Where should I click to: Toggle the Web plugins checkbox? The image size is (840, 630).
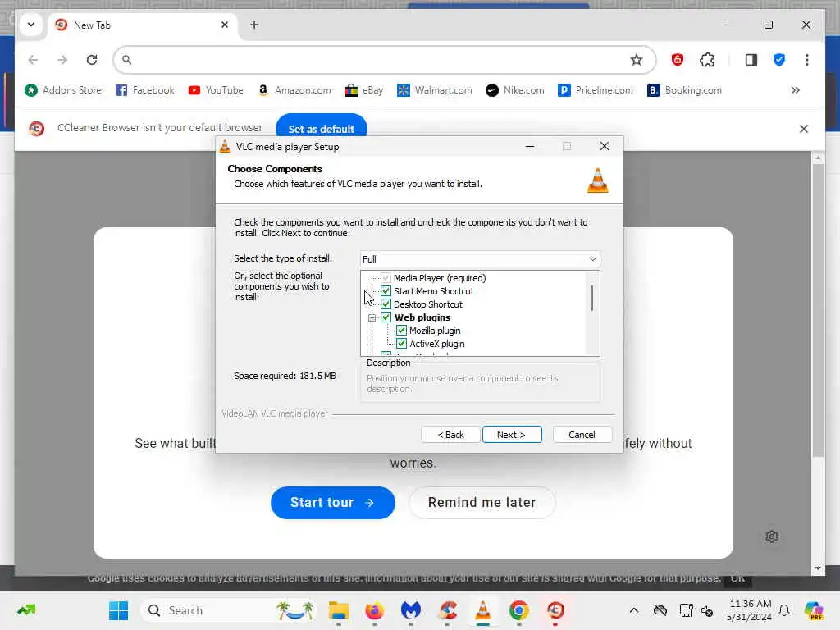[386, 317]
